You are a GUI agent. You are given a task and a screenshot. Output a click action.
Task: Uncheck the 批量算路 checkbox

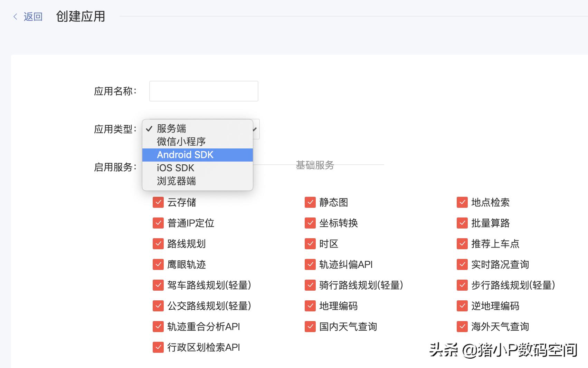pyautogui.click(x=462, y=223)
